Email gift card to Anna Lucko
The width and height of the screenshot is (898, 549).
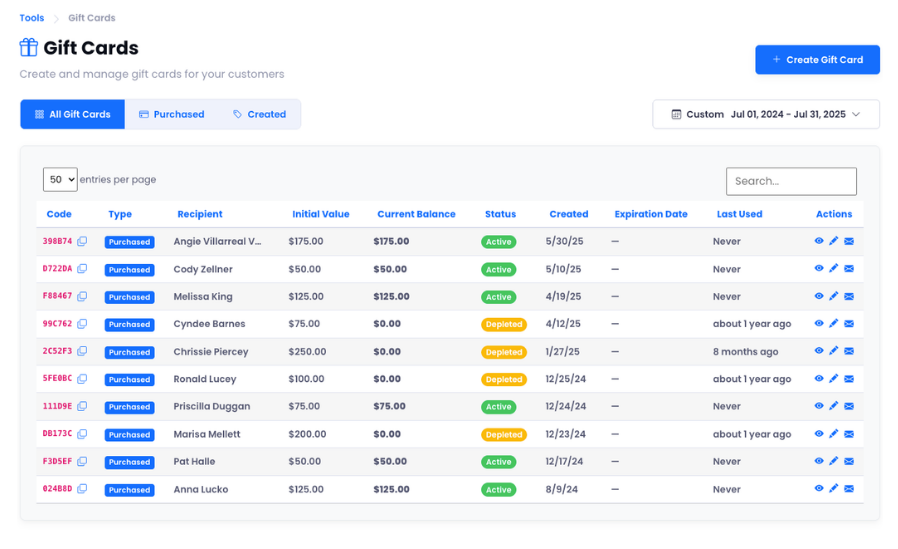click(x=849, y=489)
